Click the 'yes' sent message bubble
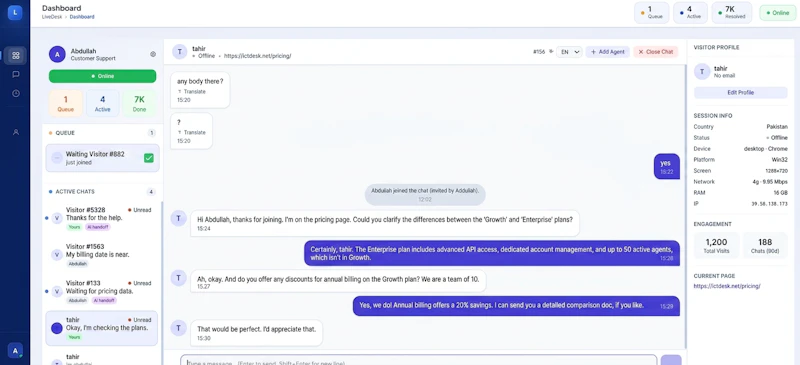This screenshot has height=365, width=800. [667, 166]
